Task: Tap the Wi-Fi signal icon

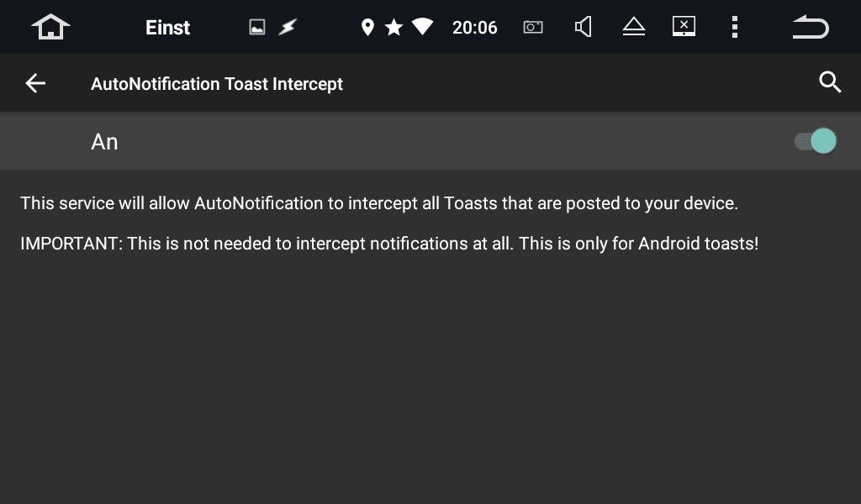Action: (x=422, y=26)
